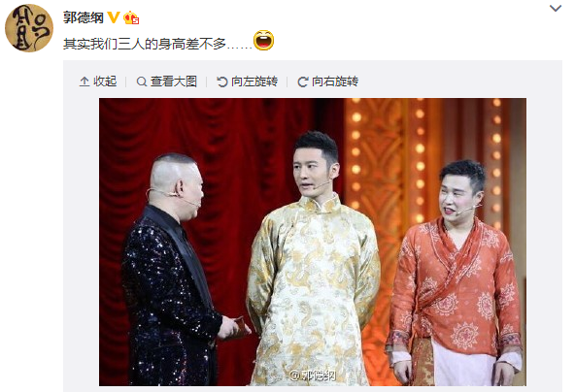Click the crown membership badge icon
Image resolution: width=575 pixels, height=392 pixels.
click(x=131, y=17)
